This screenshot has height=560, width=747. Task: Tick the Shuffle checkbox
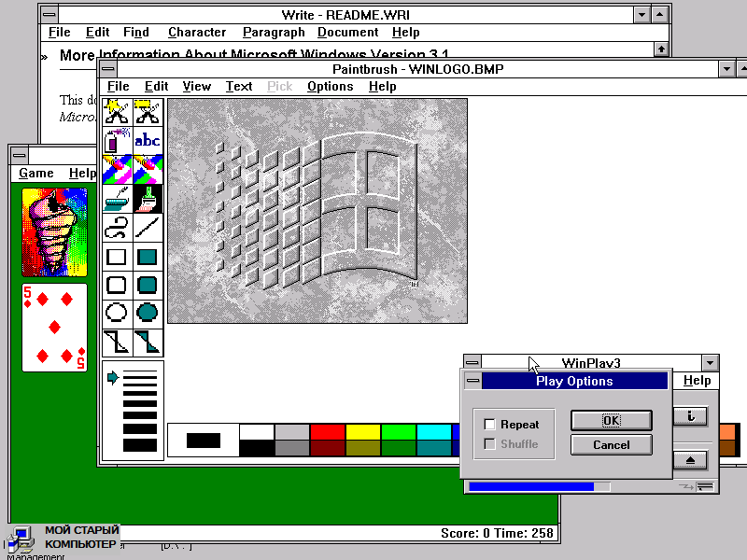pyautogui.click(x=489, y=444)
